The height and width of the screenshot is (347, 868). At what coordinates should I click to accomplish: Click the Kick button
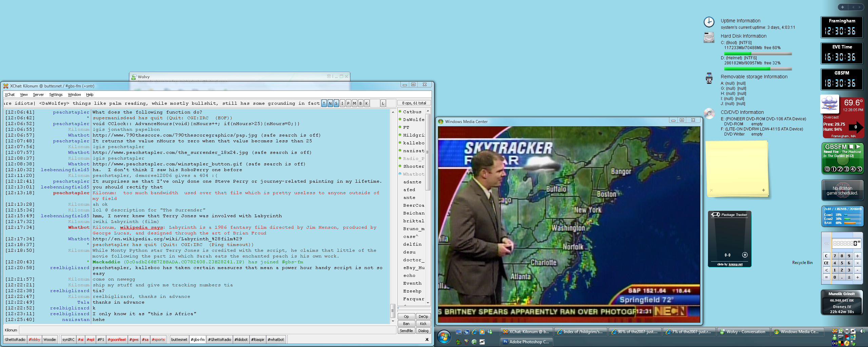(x=423, y=324)
